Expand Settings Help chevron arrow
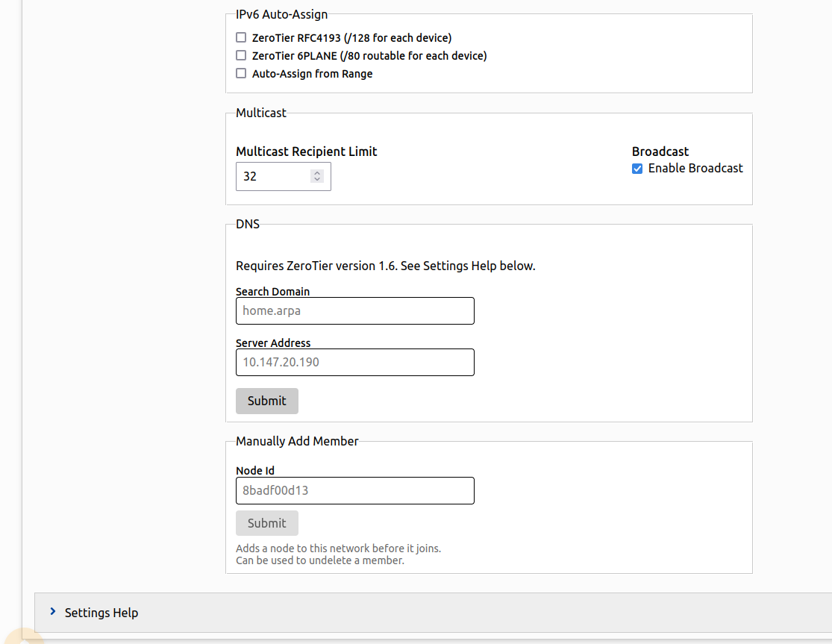Viewport: 832px width, 644px height. [52, 612]
